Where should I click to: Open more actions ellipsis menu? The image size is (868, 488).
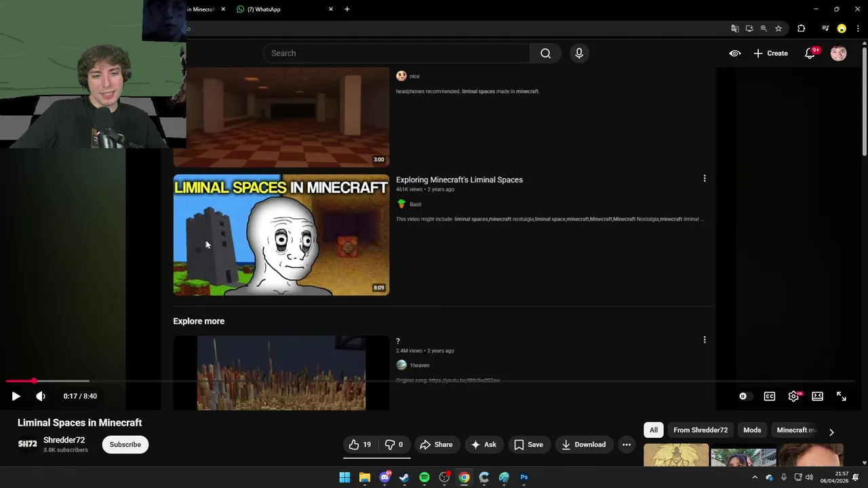click(627, 445)
